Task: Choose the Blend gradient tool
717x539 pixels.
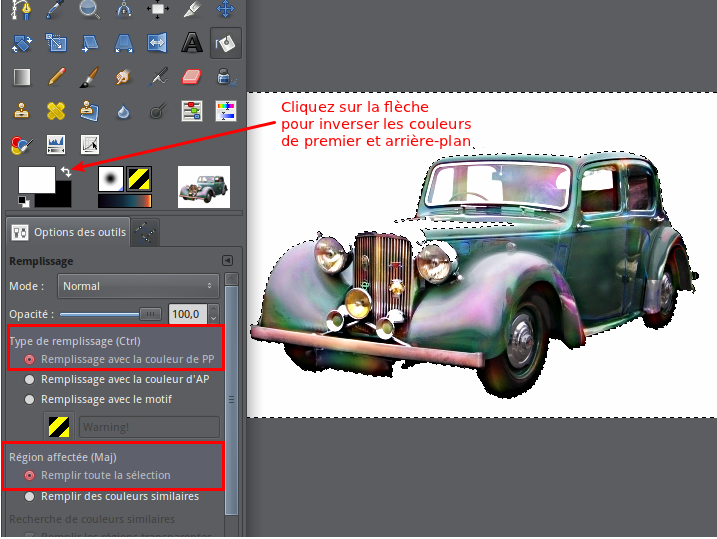Action: tap(22, 77)
